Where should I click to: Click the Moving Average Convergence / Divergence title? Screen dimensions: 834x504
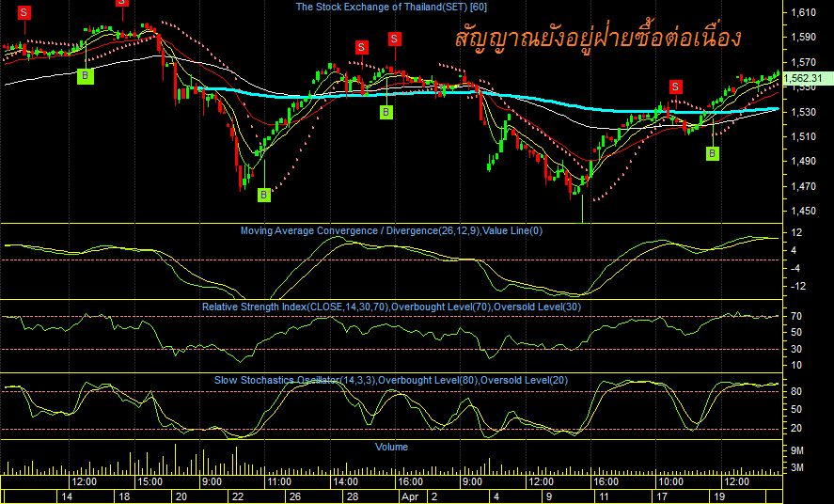tap(391, 230)
